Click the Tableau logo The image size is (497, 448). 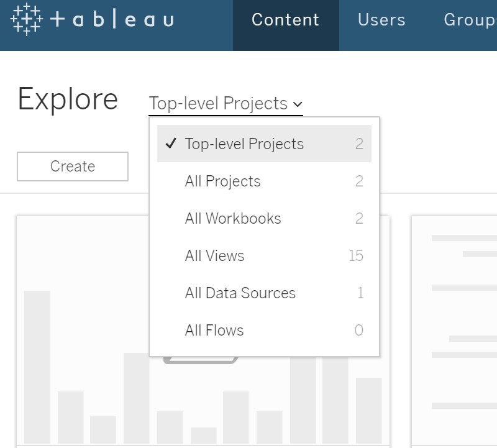coord(92,20)
